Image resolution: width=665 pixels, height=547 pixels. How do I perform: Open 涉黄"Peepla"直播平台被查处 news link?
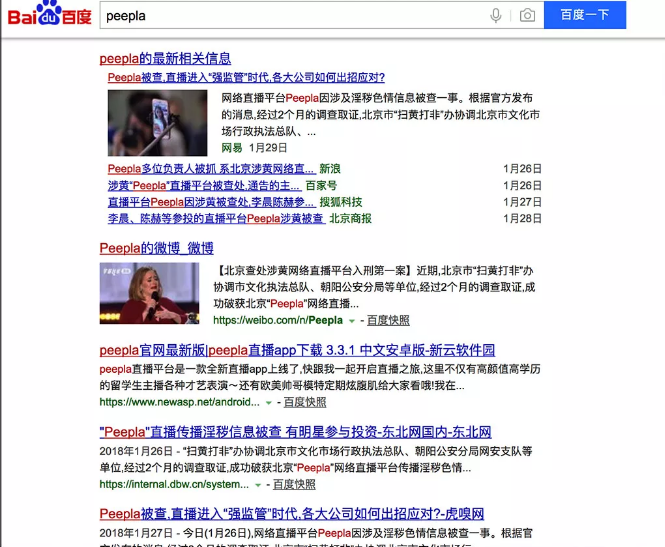click(x=204, y=185)
